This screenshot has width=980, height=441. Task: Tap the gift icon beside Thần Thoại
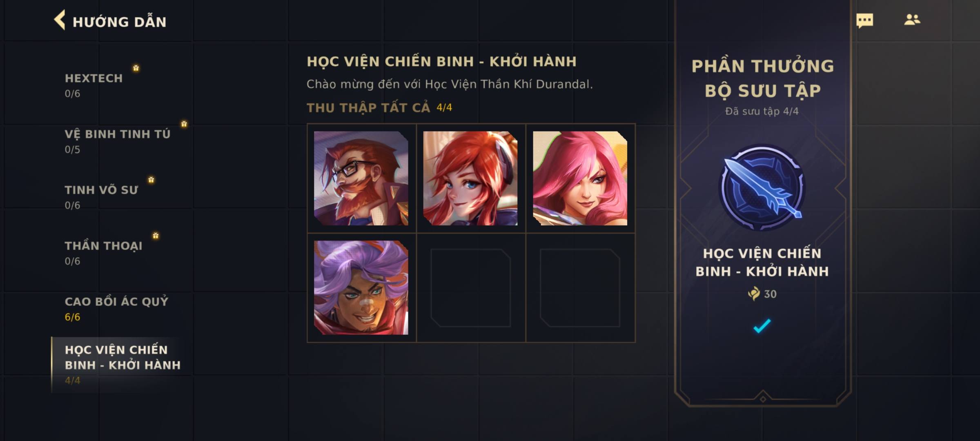[x=156, y=236]
